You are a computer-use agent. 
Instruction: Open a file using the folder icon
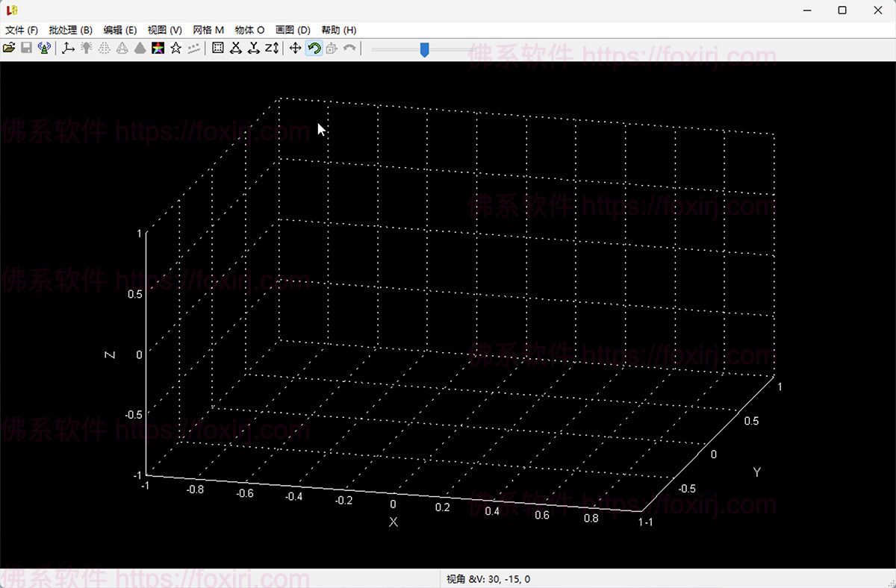(x=9, y=48)
